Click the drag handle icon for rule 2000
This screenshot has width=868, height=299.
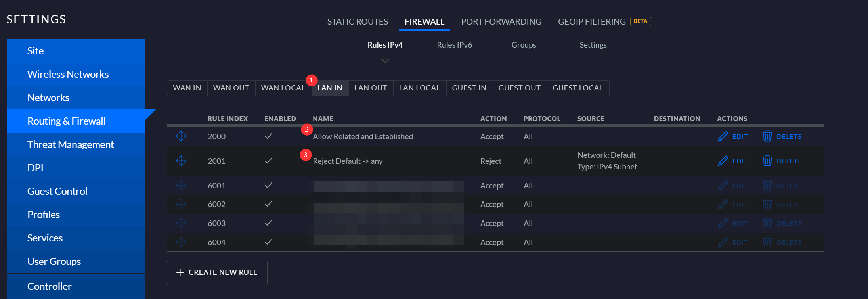[x=181, y=136]
